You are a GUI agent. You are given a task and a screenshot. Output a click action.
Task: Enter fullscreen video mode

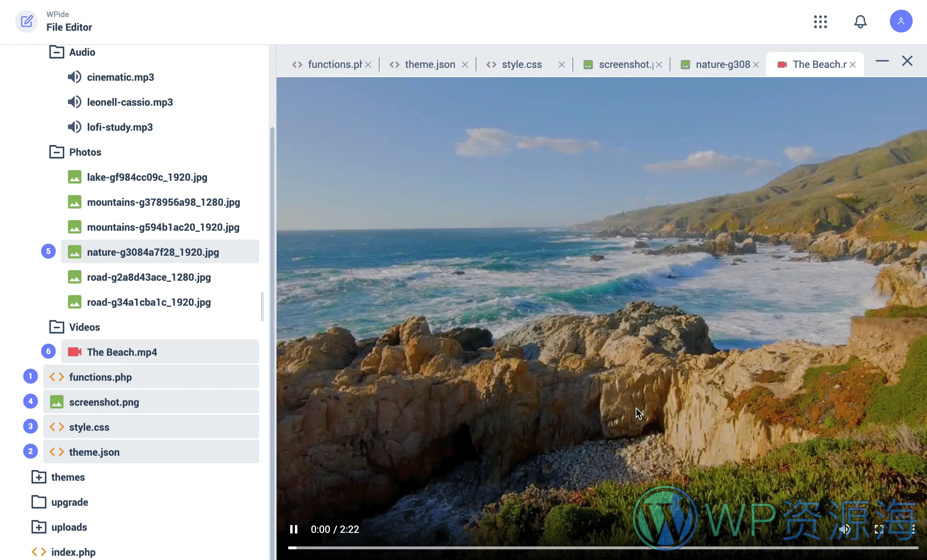pyautogui.click(x=879, y=529)
